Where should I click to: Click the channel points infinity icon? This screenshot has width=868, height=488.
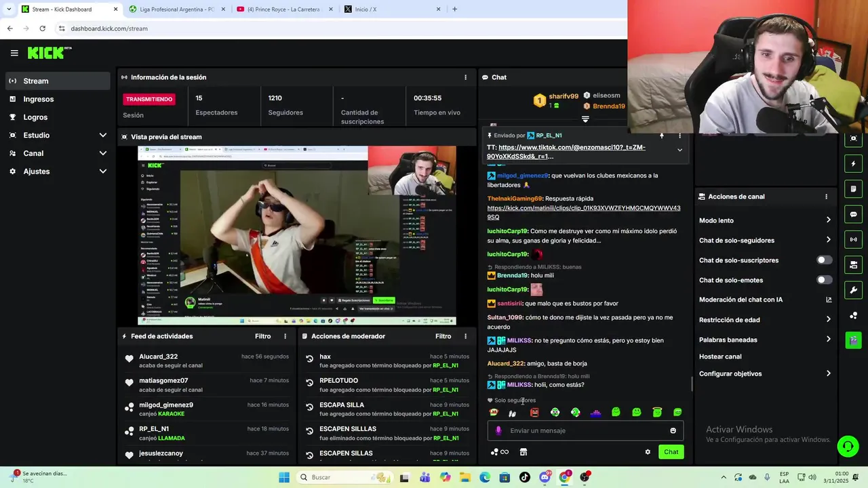point(500,452)
